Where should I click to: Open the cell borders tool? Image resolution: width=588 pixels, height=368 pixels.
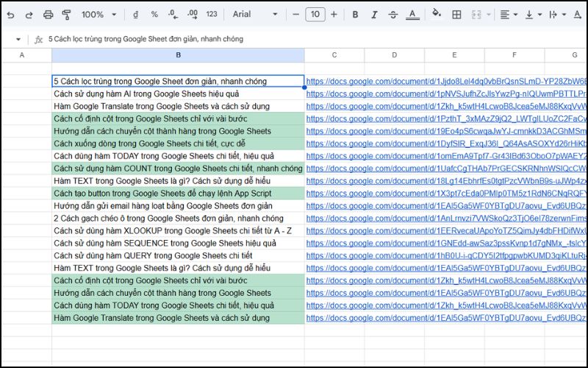coord(456,15)
